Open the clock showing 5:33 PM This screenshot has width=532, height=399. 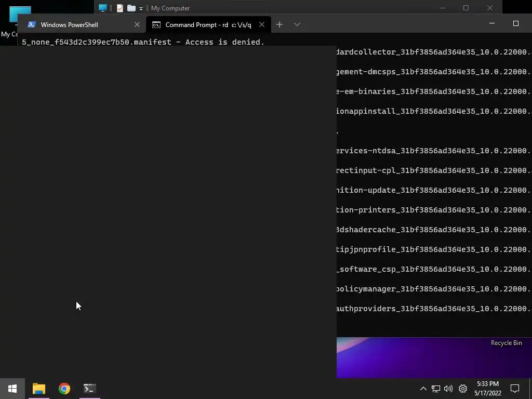pos(487,389)
